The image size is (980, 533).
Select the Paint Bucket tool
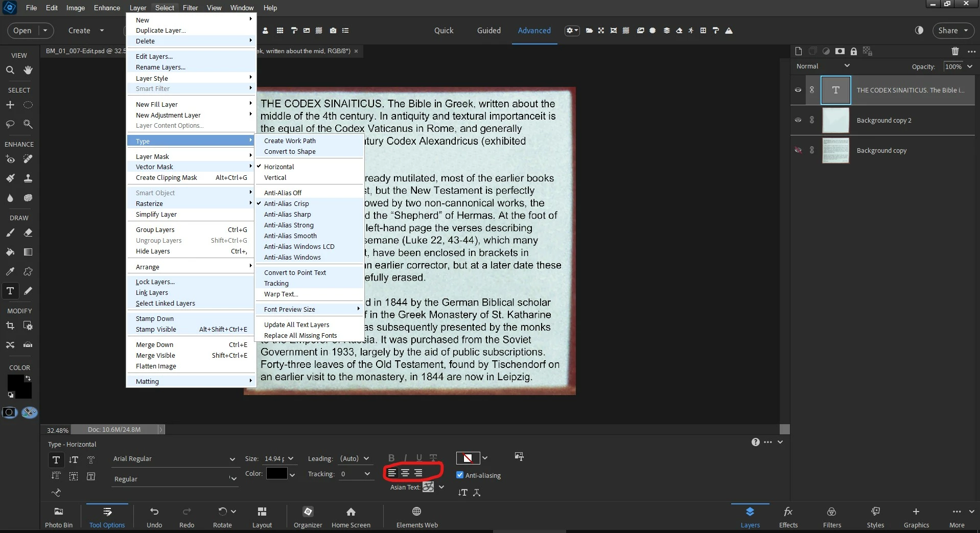point(10,252)
